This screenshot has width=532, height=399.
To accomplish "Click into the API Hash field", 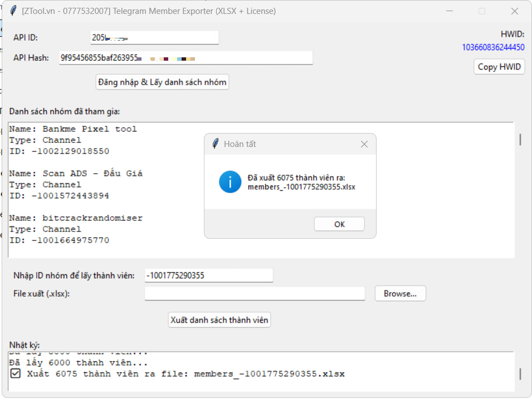I will point(186,58).
